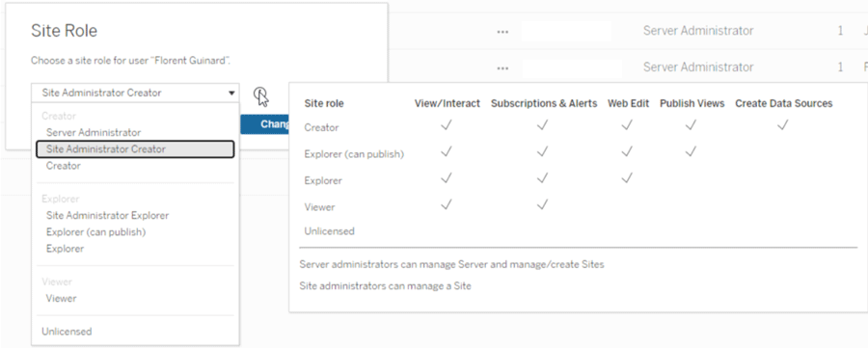Click Creator's Create Data Sources checkmark
This screenshot has height=348, width=868.
coord(782,125)
